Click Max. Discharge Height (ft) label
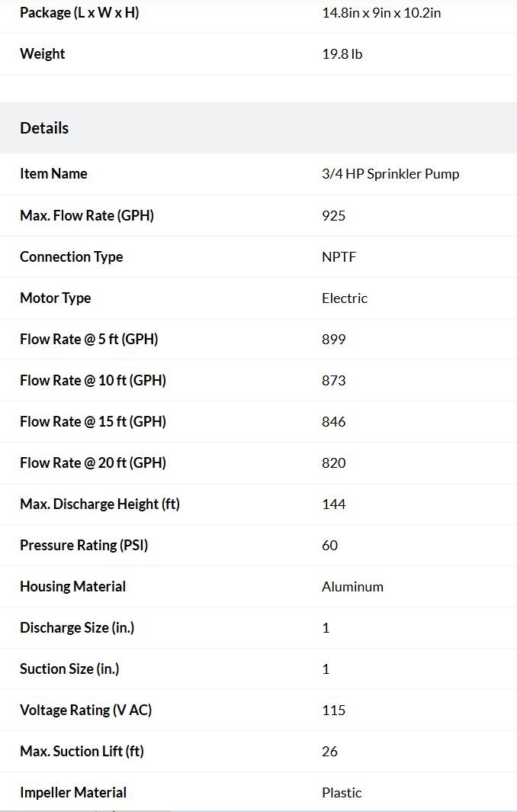The height and width of the screenshot is (812, 517). click(x=100, y=504)
